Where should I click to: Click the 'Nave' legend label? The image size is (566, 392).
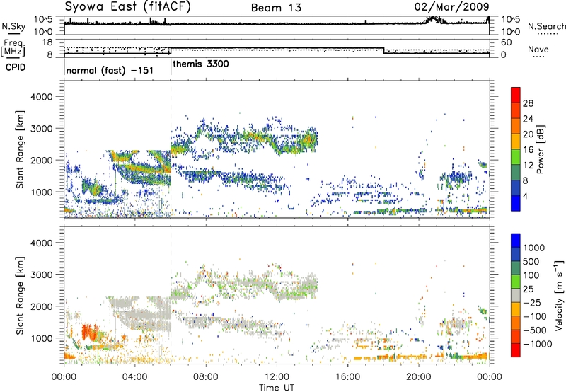click(538, 50)
